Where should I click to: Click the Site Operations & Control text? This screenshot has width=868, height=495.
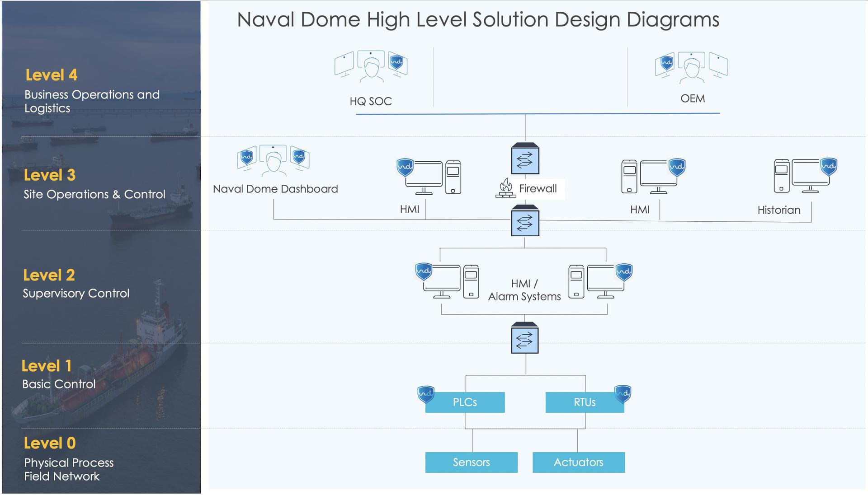(94, 194)
